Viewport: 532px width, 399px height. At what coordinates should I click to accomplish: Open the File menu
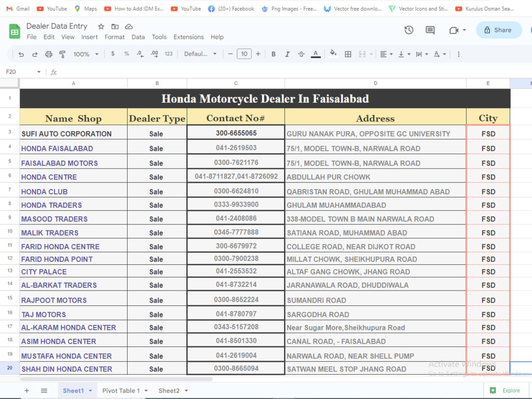pos(31,37)
